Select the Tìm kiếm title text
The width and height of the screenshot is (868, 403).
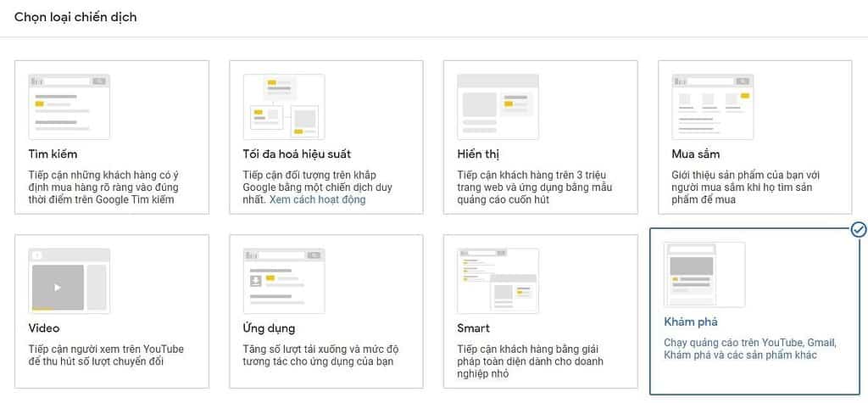click(x=53, y=154)
